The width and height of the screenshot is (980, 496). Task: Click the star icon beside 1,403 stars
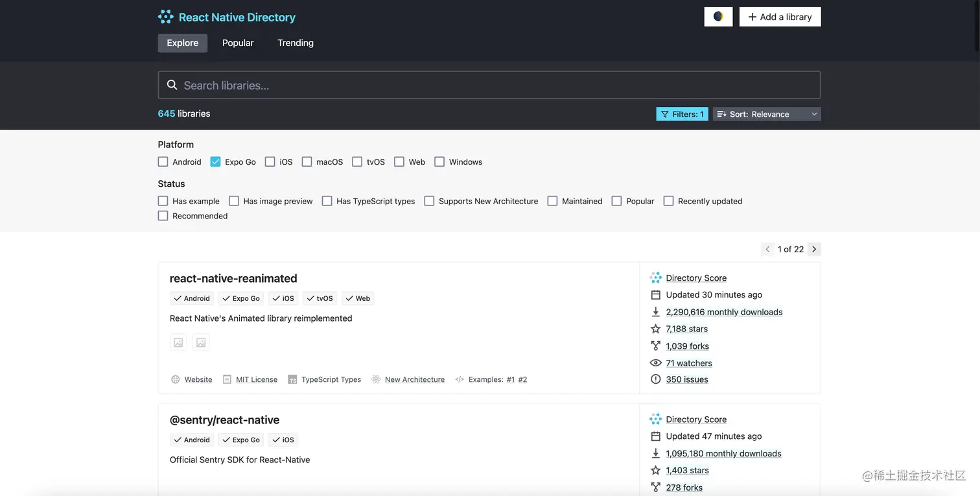click(655, 470)
